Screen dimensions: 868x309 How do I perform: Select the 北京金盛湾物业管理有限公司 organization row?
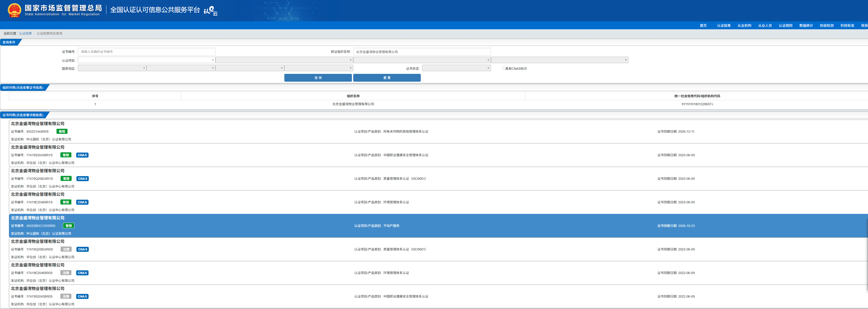pos(353,104)
